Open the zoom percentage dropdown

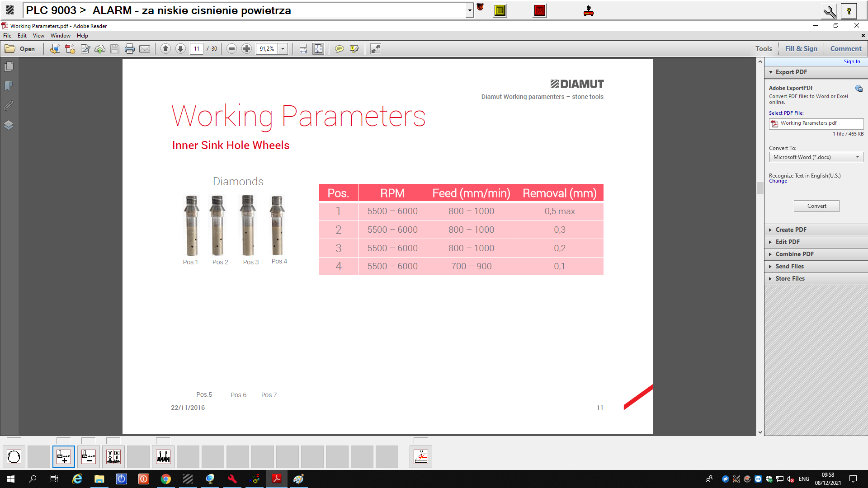[x=283, y=49]
